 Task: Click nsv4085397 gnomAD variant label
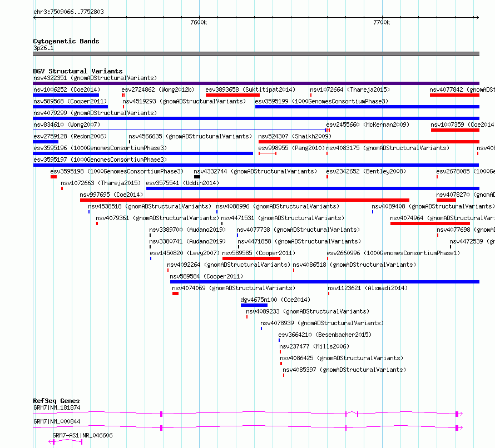tap(344, 370)
